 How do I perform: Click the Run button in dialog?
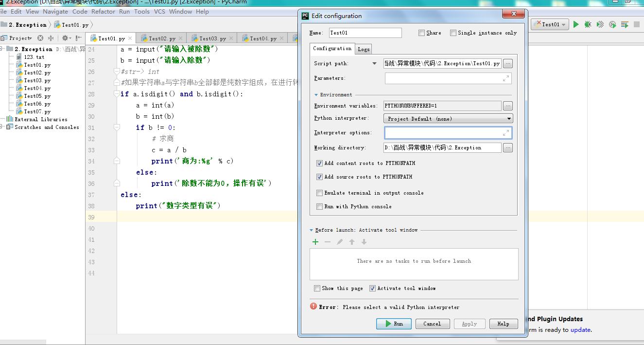394,324
